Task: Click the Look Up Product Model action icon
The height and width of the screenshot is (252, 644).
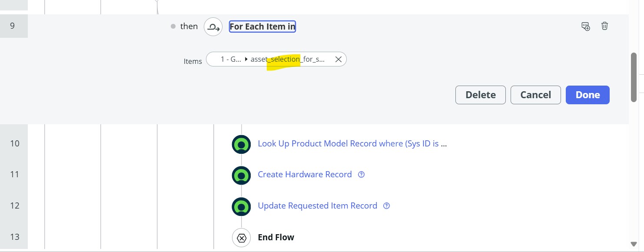Action: [241, 144]
